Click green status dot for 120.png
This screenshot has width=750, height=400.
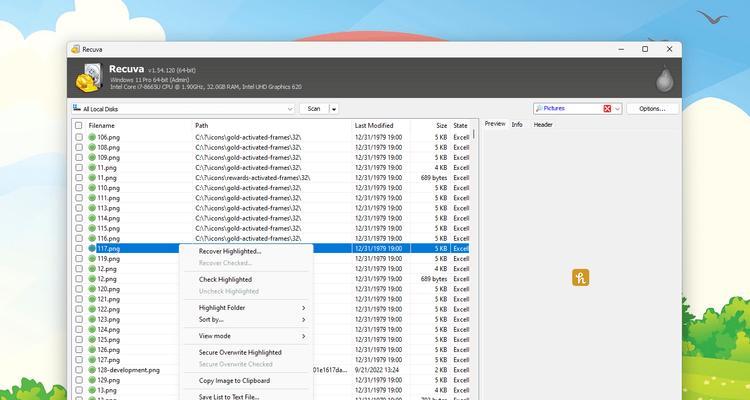(92, 289)
